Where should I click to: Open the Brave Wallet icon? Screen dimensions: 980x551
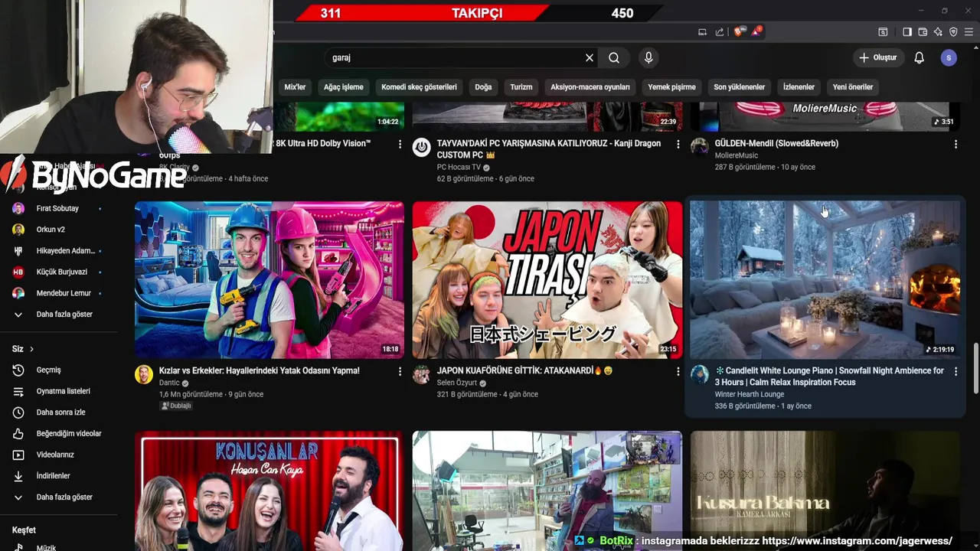(923, 31)
